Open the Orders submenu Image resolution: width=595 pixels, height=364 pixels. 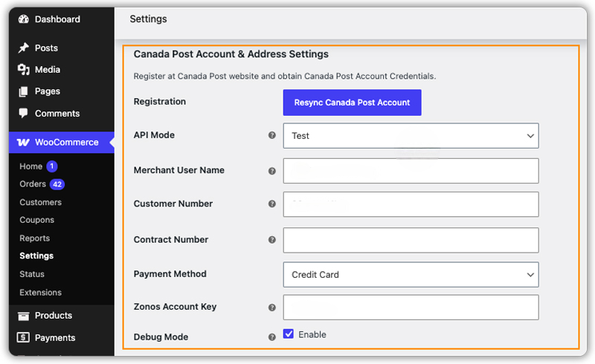tap(33, 184)
